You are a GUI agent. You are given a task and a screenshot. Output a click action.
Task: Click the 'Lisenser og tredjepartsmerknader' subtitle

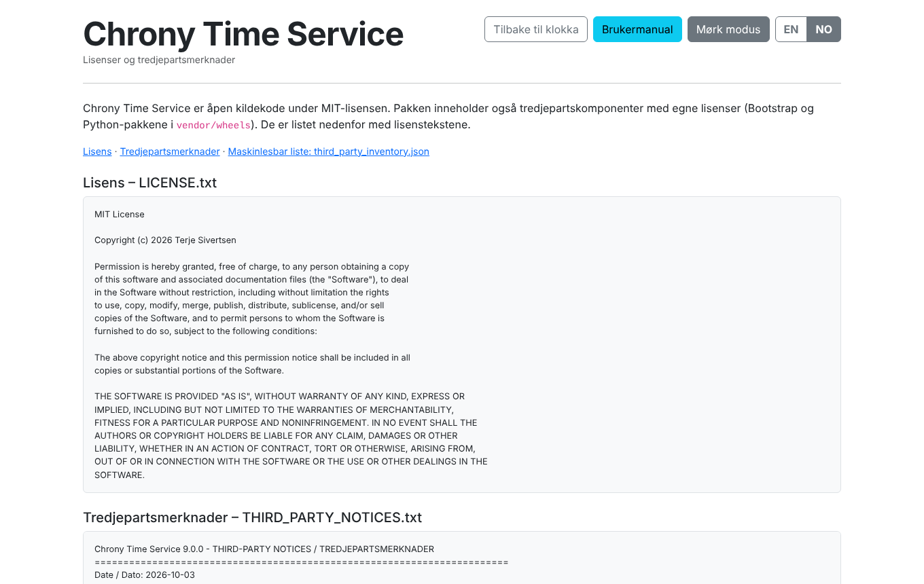(159, 60)
